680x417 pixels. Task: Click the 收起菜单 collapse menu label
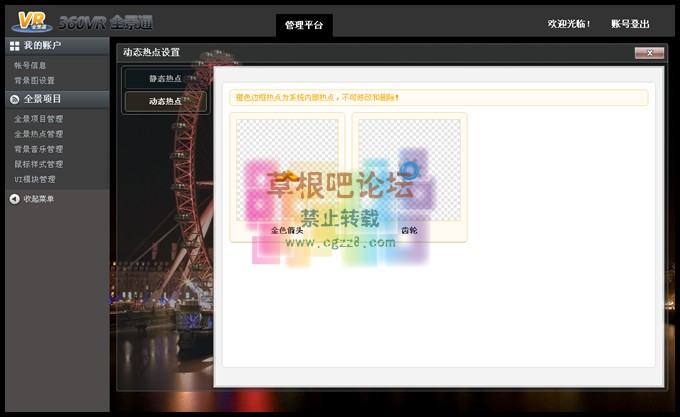(39, 199)
